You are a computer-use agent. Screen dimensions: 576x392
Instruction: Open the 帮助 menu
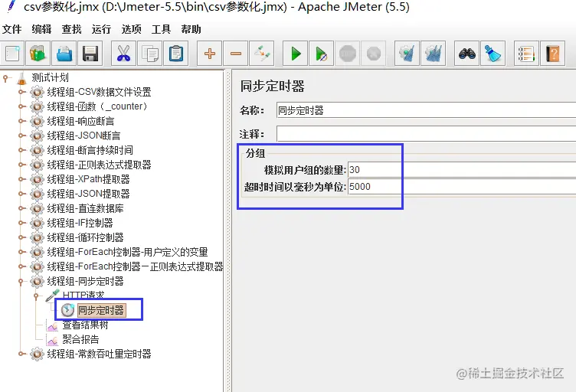(191, 29)
